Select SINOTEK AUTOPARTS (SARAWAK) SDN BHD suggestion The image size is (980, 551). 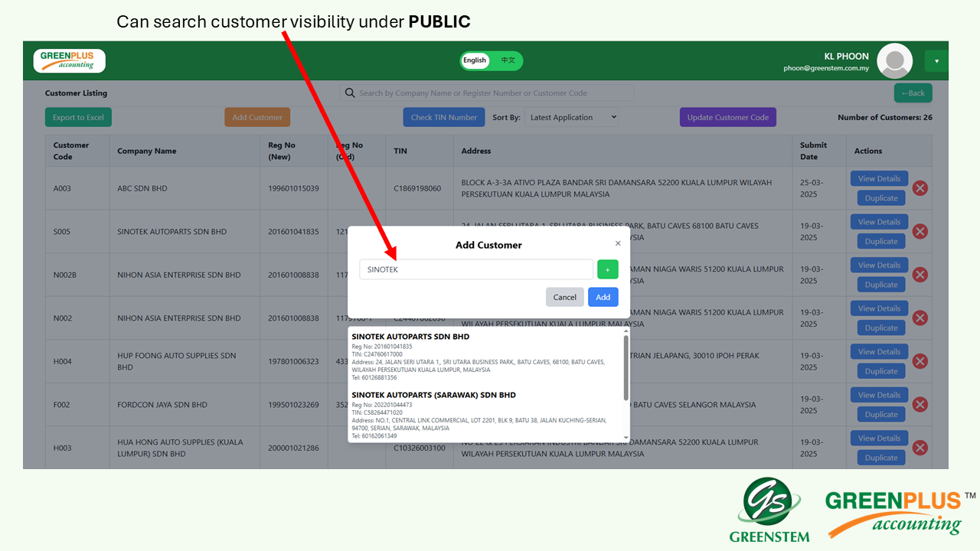pyautogui.click(x=486, y=416)
